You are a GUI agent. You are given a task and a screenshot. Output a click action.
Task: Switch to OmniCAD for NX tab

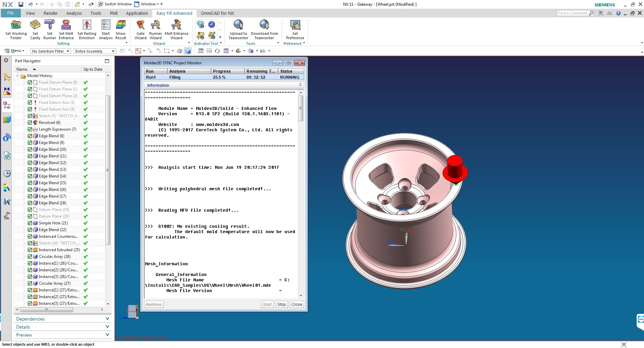tap(218, 13)
